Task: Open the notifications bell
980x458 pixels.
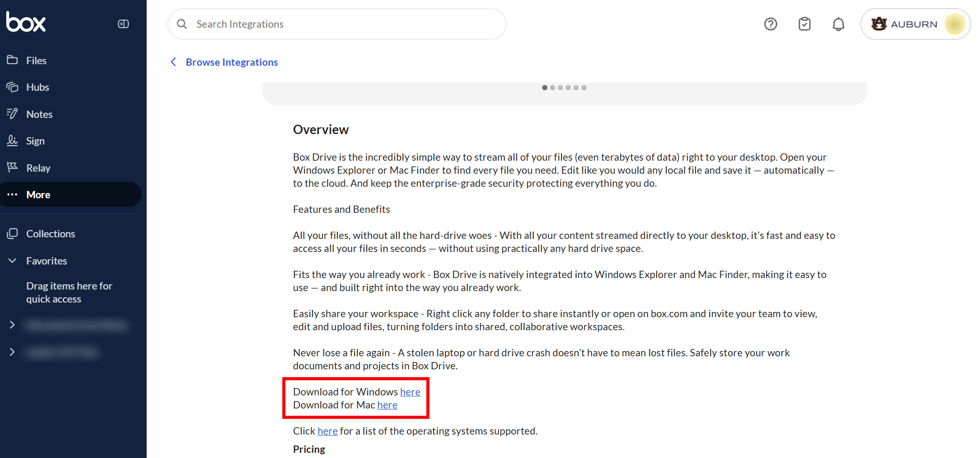Action: pyautogui.click(x=838, y=24)
